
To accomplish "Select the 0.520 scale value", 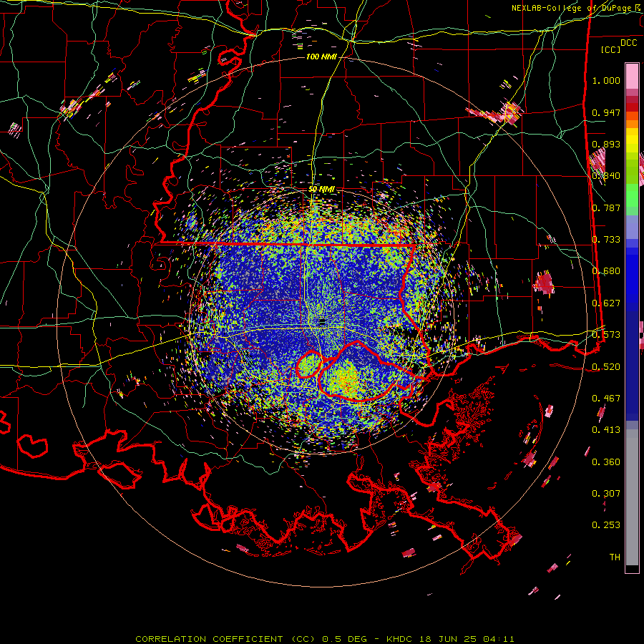I will [x=606, y=367].
